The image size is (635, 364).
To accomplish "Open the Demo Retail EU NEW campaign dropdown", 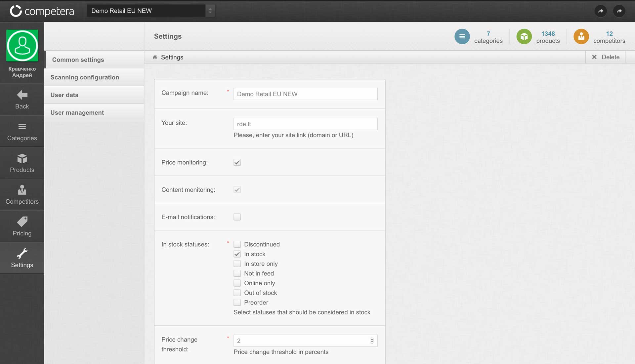I will coord(151,11).
